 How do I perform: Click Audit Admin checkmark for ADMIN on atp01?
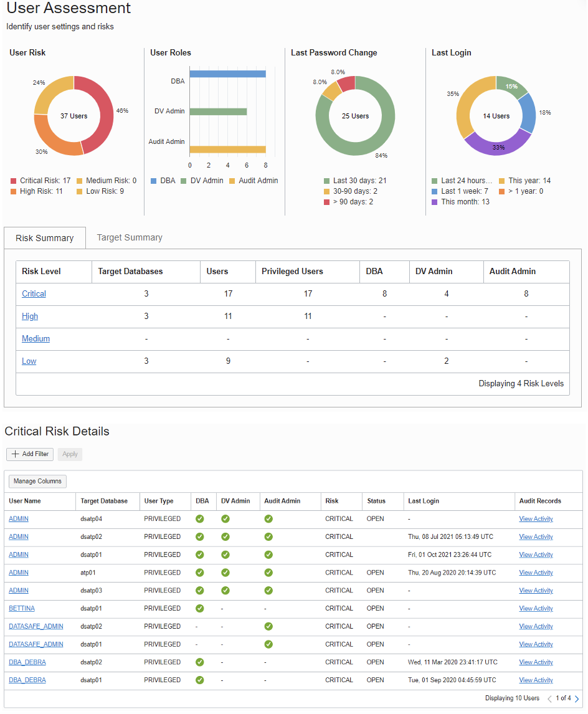pos(268,573)
